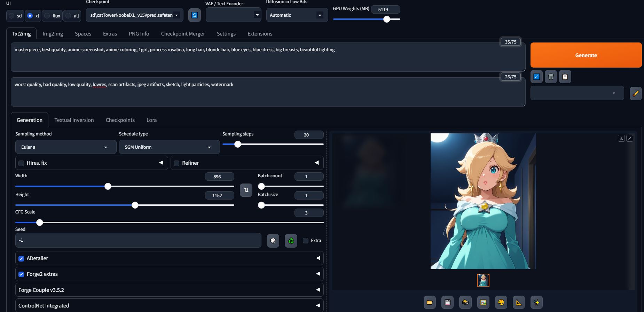Open the Sampling method dropdown
Viewport: 644px width, 312px height.
click(x=66, y=147)
